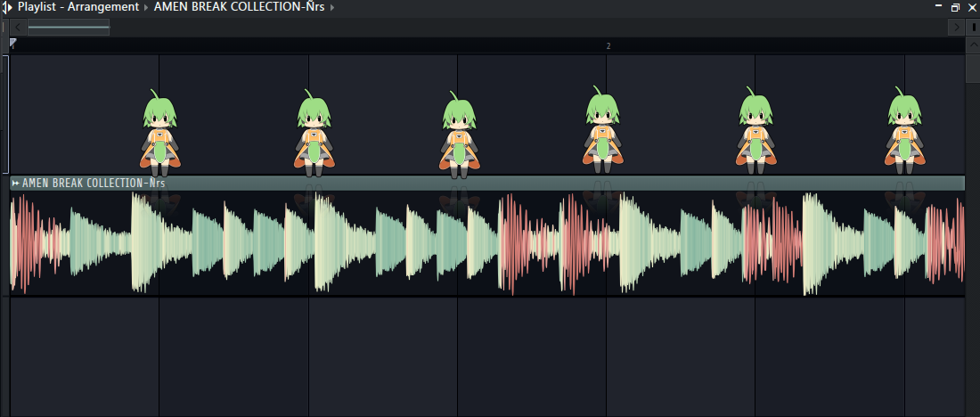Click the horizontal zoom handle at top right
The image size is (980, 417).
tap(973, 27)
